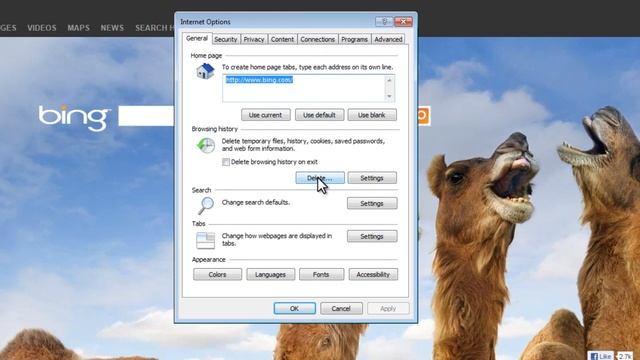640x360 pixels.
Task: Click the orange Bing search button
Action: click(423, 116)
